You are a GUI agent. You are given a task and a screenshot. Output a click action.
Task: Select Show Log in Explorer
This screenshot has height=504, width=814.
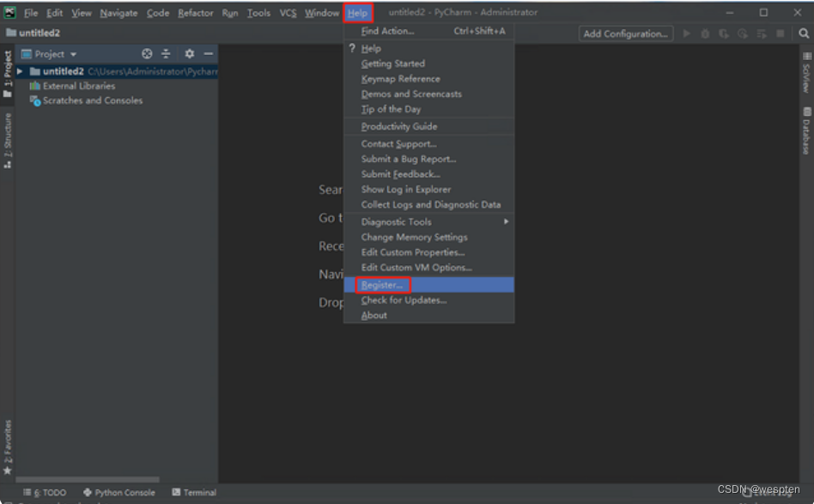click(428, 190)
